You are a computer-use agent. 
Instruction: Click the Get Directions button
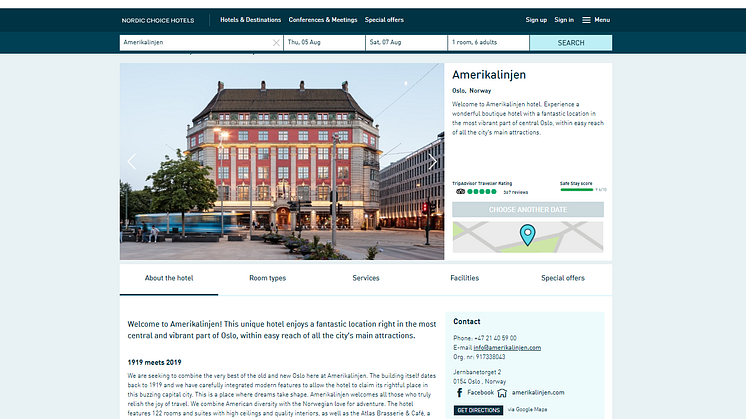pos(479,410)
